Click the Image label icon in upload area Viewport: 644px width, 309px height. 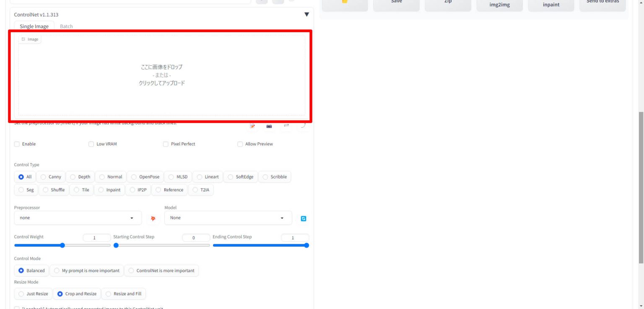tap(30, 39)
